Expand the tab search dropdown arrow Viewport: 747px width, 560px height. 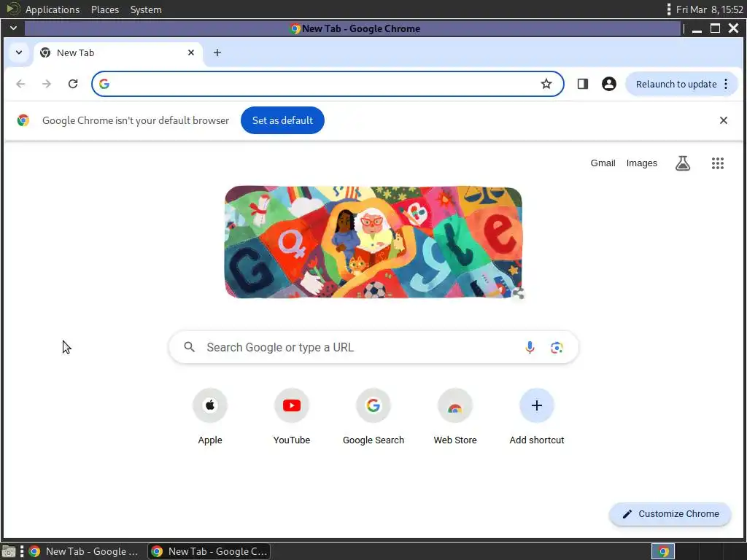pyautogui.click(x=18, y=52)
